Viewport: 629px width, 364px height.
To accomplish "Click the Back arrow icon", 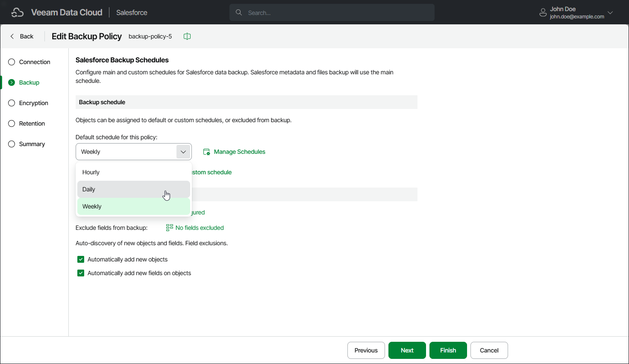I will point(12,36).
